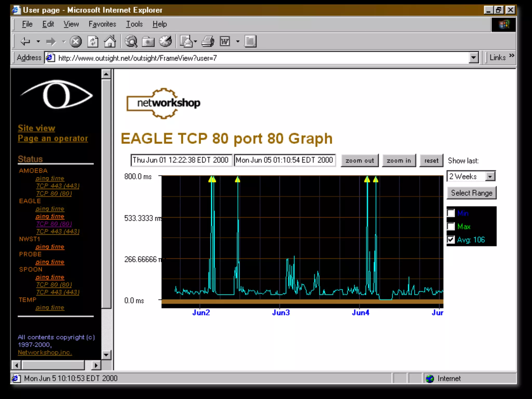
Task: Enable the Min checkbox
Action: pos(451,213)
